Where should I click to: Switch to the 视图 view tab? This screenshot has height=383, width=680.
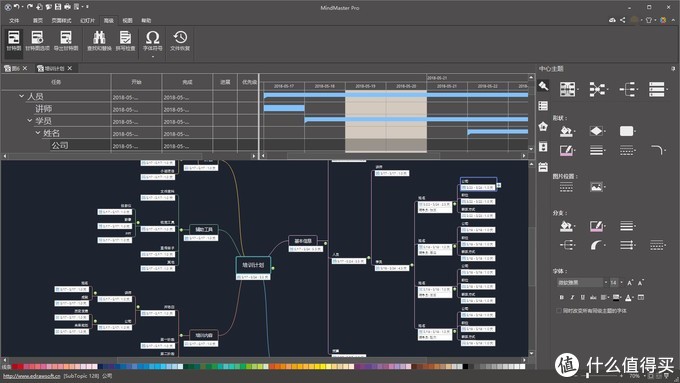[128, 20]
